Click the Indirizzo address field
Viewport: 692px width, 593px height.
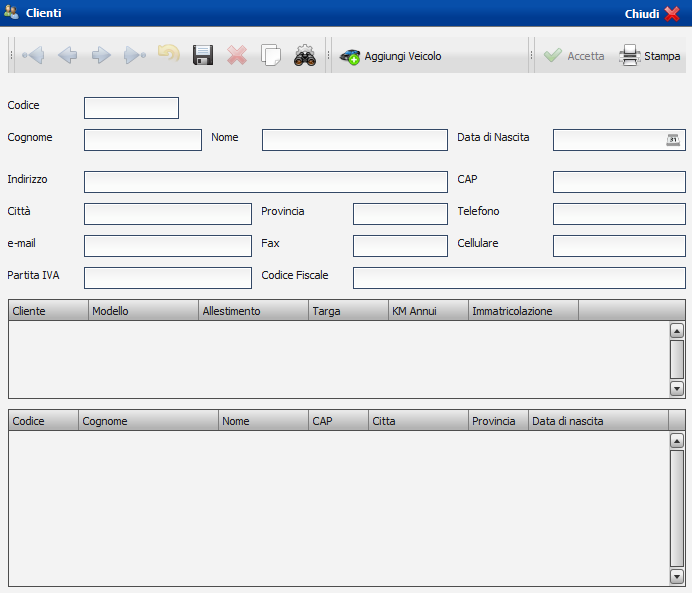tap(266, 182)
